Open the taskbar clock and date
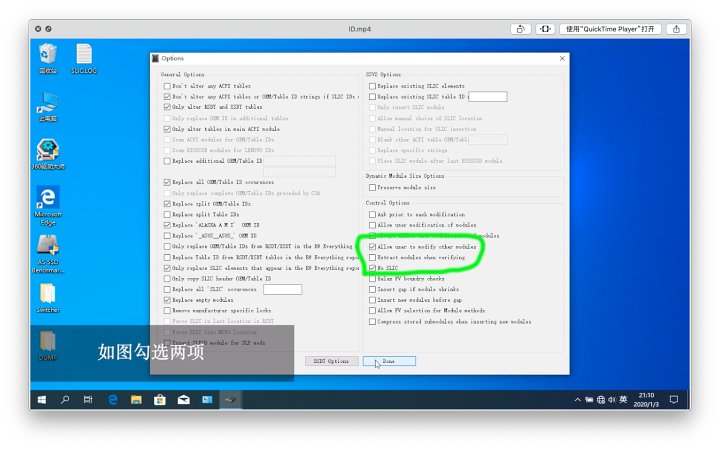The height and width of the screenshot is (449, 720). (x=647, y=399)
